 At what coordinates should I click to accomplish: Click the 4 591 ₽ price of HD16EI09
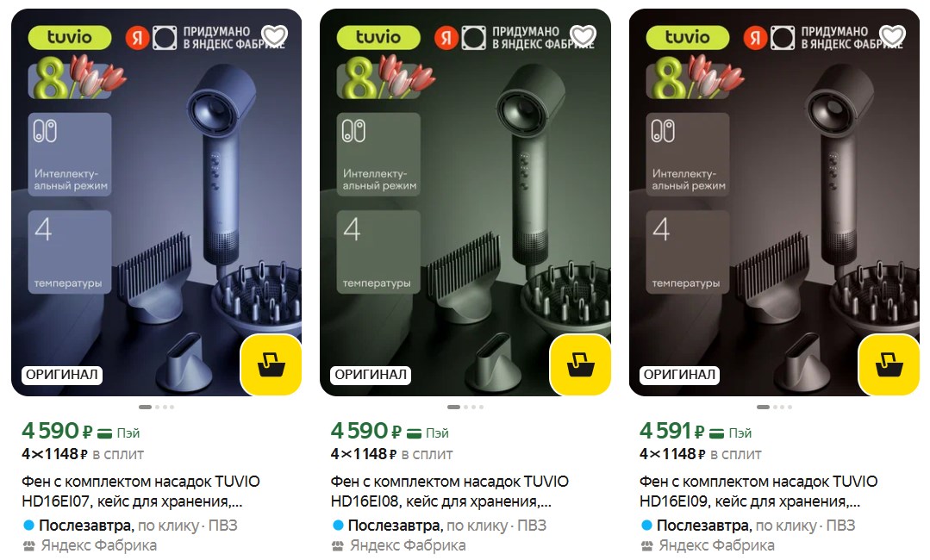point(672,431)
